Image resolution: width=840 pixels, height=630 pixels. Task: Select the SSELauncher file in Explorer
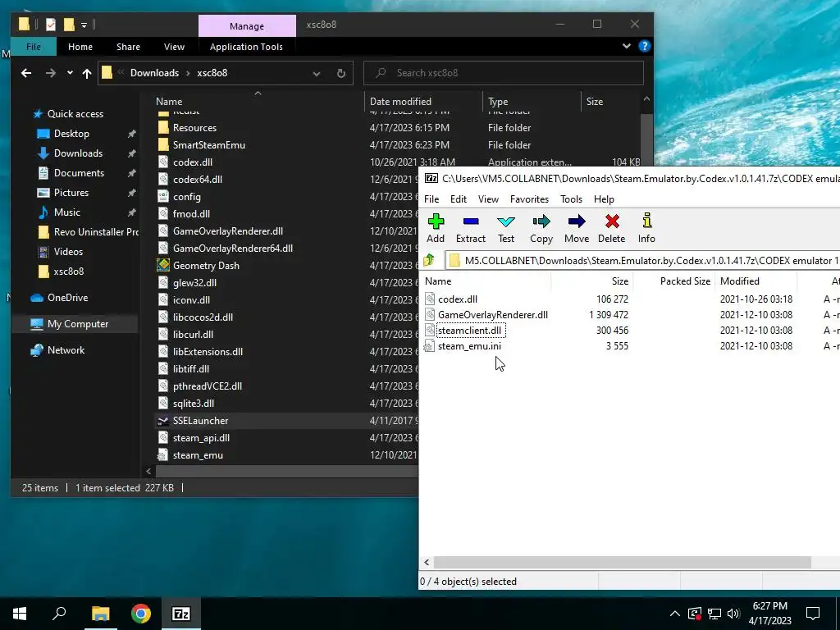200,421
